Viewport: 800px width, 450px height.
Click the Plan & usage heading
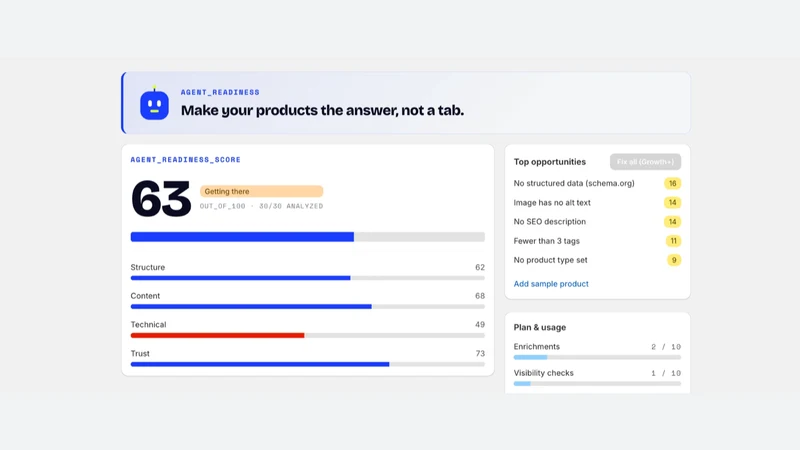point(540,328)
